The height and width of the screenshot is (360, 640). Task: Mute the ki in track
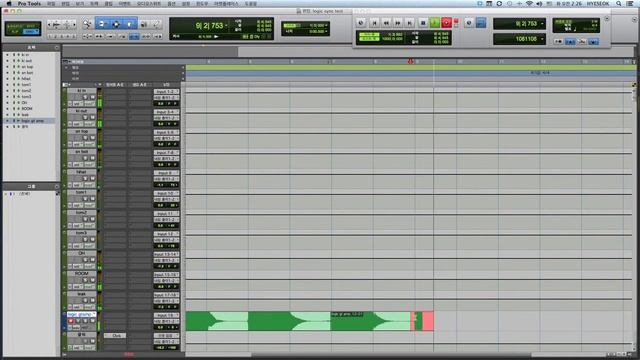coord(92,97)
